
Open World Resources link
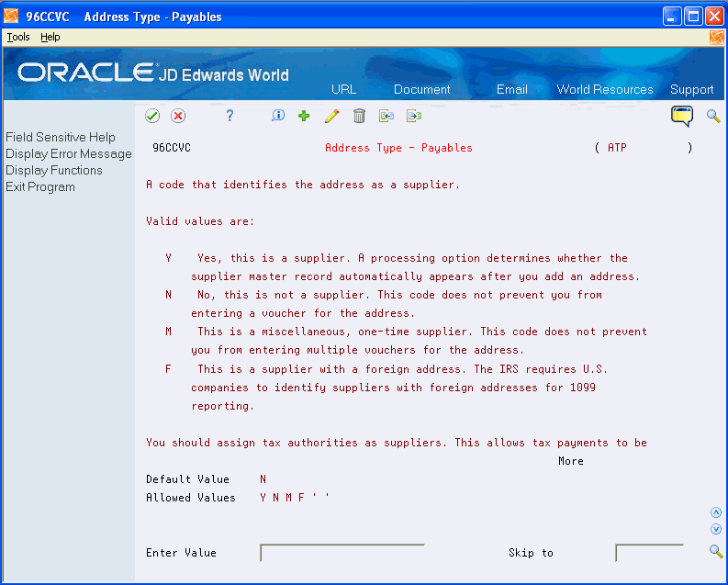pyautogui.click(x=604, y=89)
